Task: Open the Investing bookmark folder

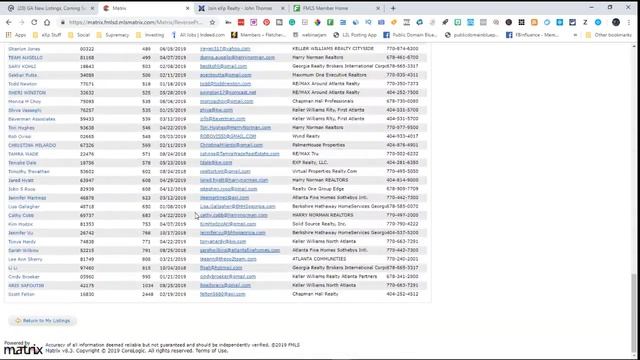Action: (x=150, y=35)
